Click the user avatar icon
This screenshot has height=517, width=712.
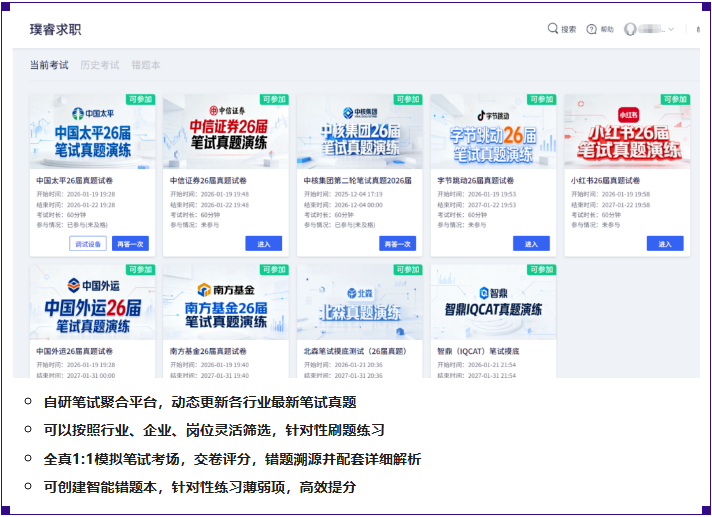630,29
